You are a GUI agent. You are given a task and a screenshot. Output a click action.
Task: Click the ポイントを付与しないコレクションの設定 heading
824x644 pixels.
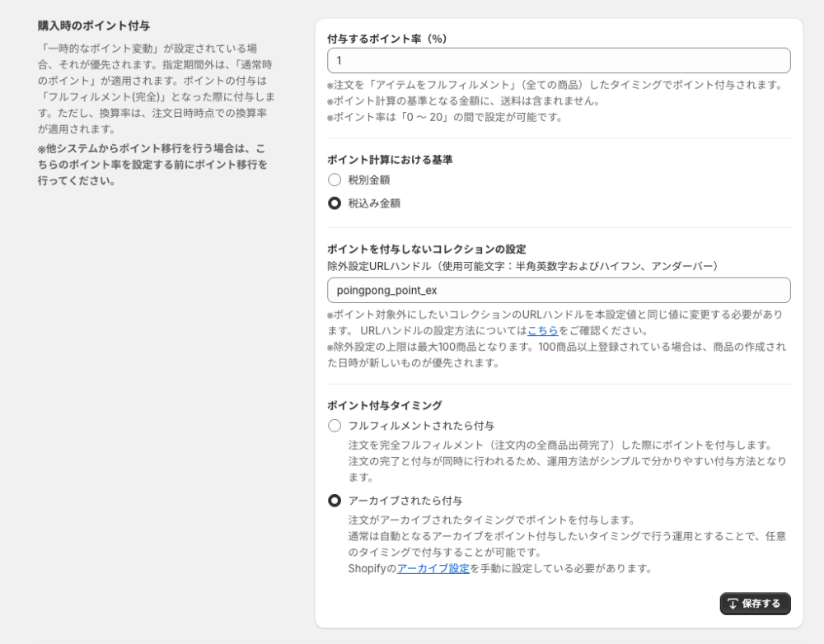coord(426,249)
